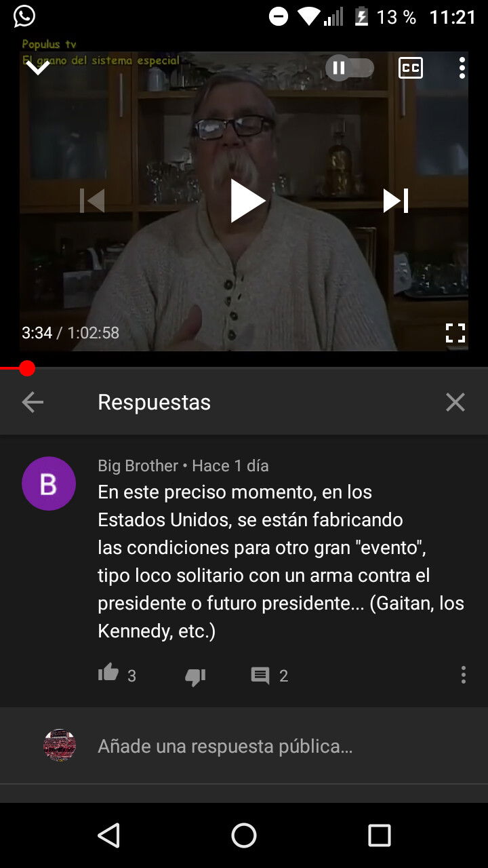The width and height of the screenshot is (488, 868).
Task: Minimize the player with the down chevron
Action: click(38, 66)
